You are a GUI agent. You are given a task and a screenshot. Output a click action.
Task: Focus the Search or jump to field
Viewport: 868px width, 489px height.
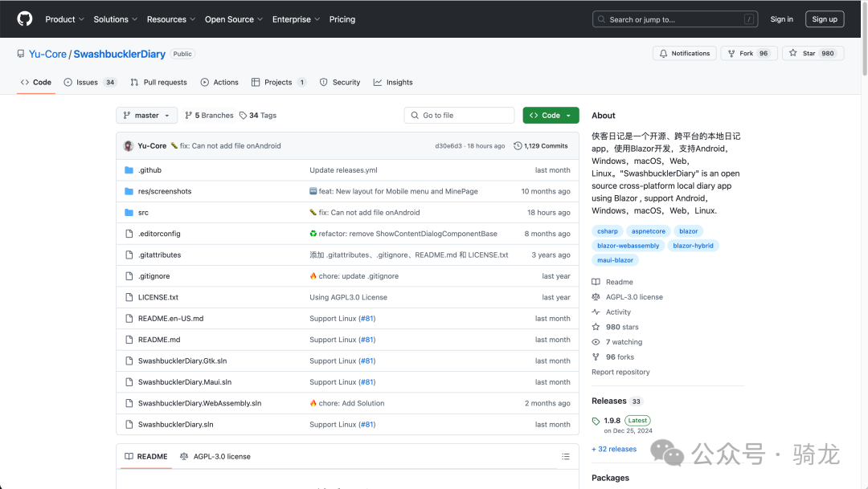point(675,19)
